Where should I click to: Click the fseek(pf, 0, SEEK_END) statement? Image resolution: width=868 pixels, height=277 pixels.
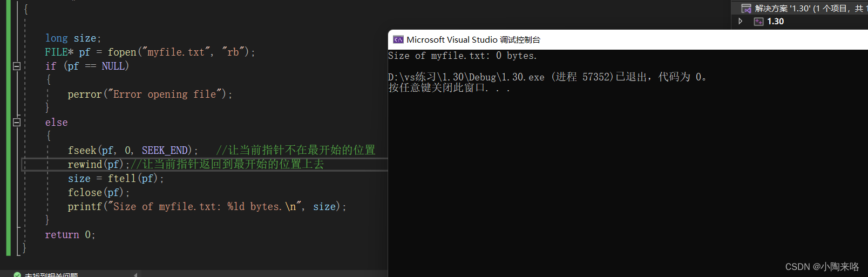pyautogui.click(x=132, y=150)
